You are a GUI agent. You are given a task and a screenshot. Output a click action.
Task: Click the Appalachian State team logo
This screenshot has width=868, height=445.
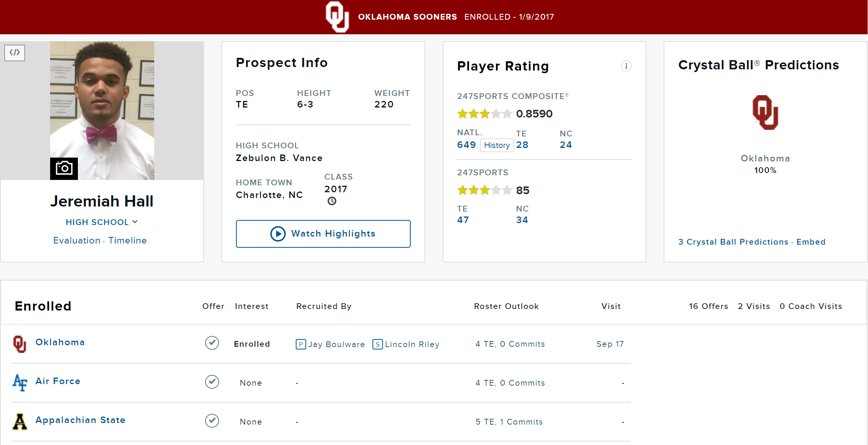(20, 421)
